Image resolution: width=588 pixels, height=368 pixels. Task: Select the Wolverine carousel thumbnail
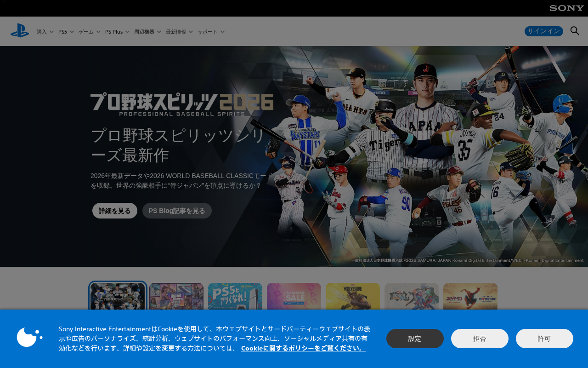click(x=353, y=296)
